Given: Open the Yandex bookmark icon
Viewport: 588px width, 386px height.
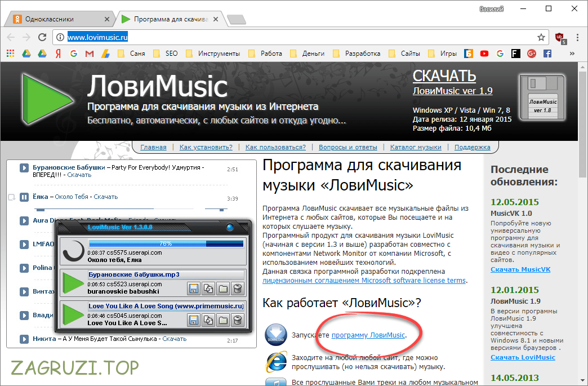Looking at the screenshot, I should [x=58, y=54].
